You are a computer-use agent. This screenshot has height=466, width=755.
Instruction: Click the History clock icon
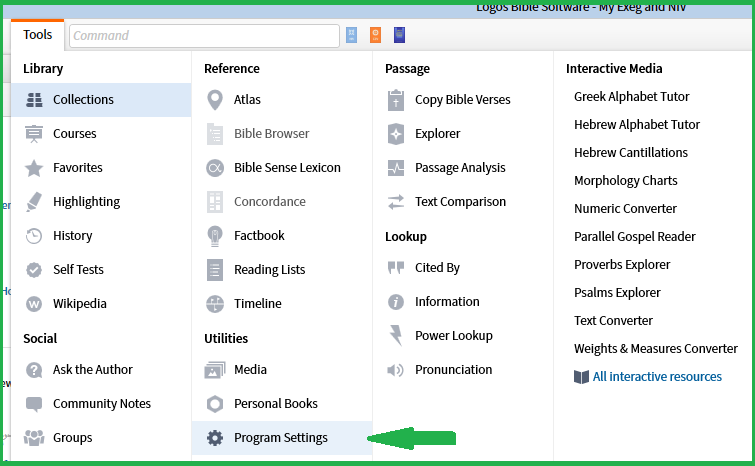(x=34, y=236)
